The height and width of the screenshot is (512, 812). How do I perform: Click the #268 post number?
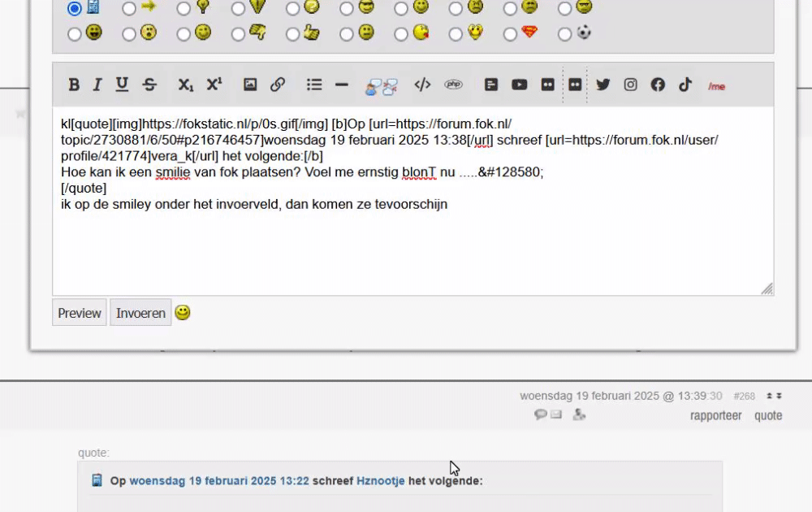point(744,397)
